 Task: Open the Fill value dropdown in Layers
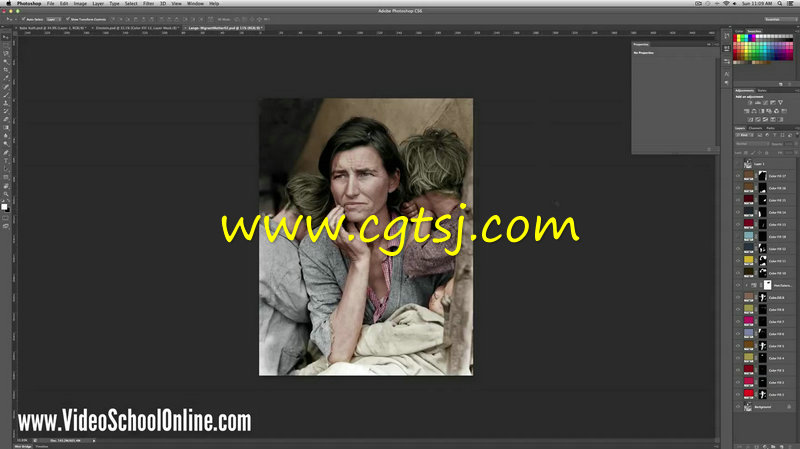click(796, 153)
